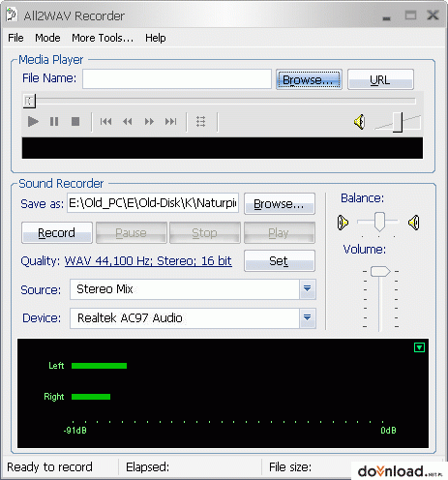This screenshot has height=480, width=448.
Task: Mute the media player speaker icon
Action: pos(360,122)
